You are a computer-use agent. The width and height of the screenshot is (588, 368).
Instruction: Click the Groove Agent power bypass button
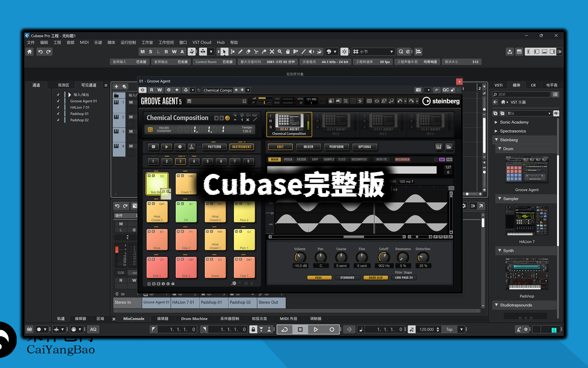(143, 90)
